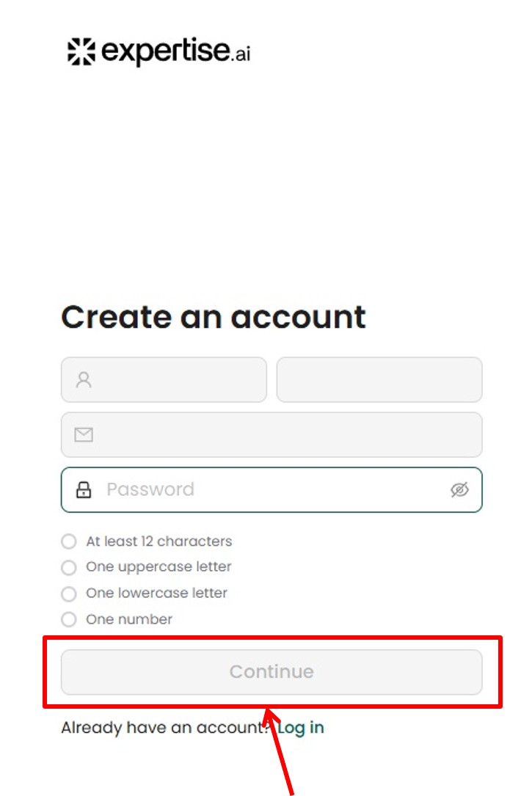
Task: Focus the empty last name input field
Action: click(x=379, y=380)
